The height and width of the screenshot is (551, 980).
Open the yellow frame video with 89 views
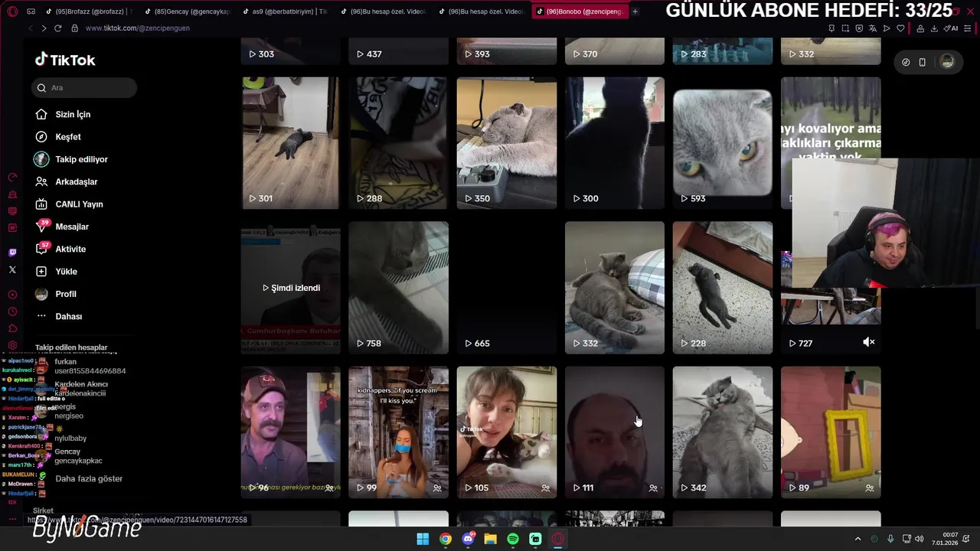831,432
